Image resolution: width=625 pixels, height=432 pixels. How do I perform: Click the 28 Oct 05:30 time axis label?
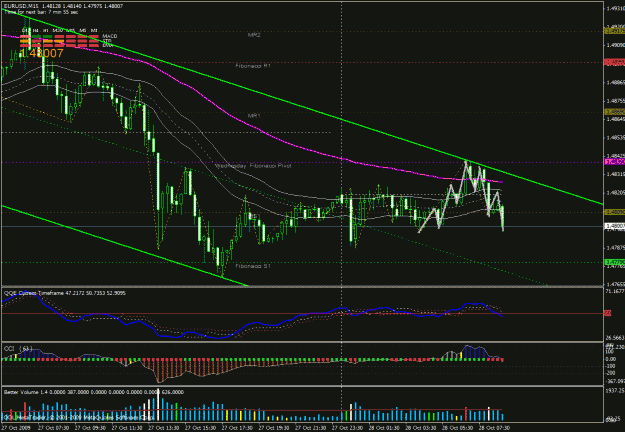(x=456, y=428)
